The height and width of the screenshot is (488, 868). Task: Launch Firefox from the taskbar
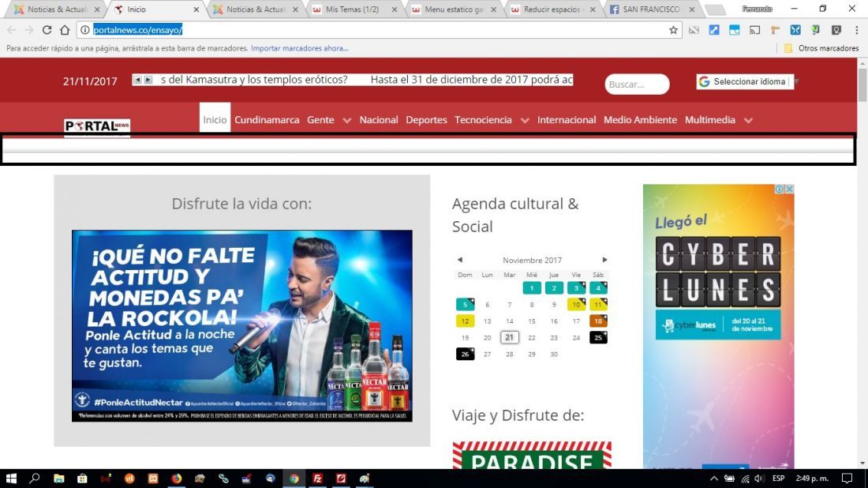click(x=177, y=479)
